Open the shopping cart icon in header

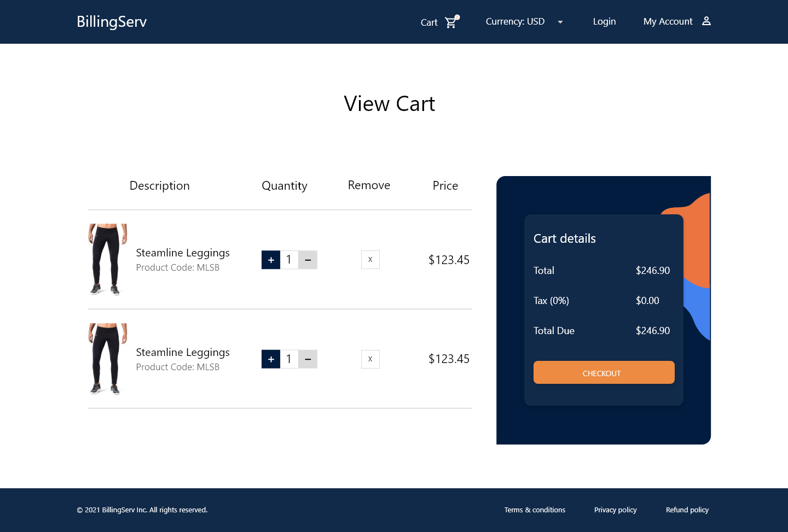pyautogui.click(x=451, y=22)
